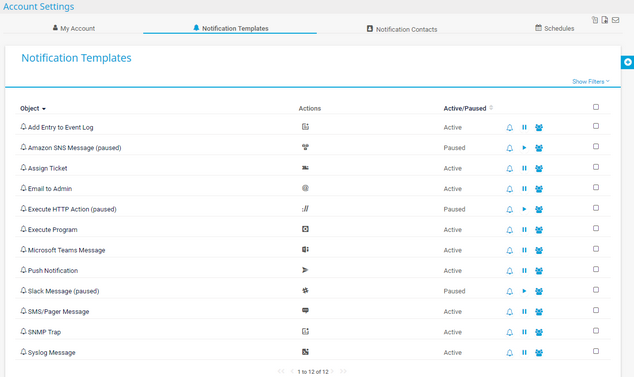
Task: Select checkbox for SMS/Pager Message row
Action: [596, 310]
